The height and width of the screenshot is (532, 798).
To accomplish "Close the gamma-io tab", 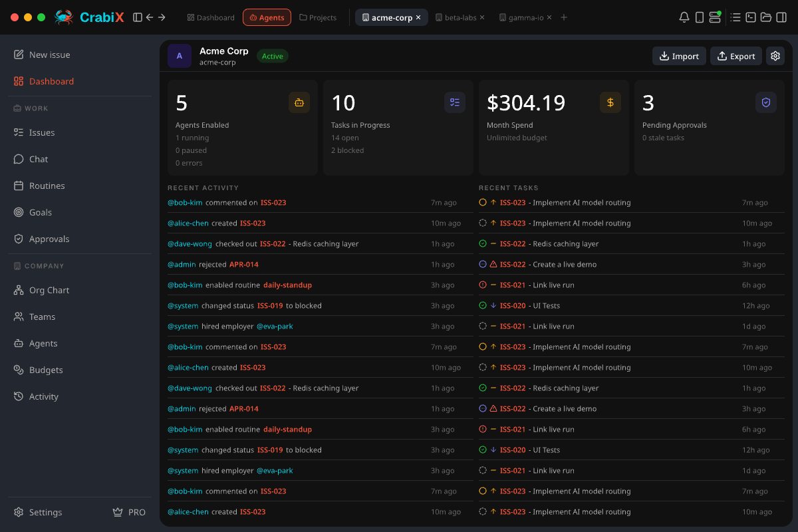I will (x=549, y=17).
